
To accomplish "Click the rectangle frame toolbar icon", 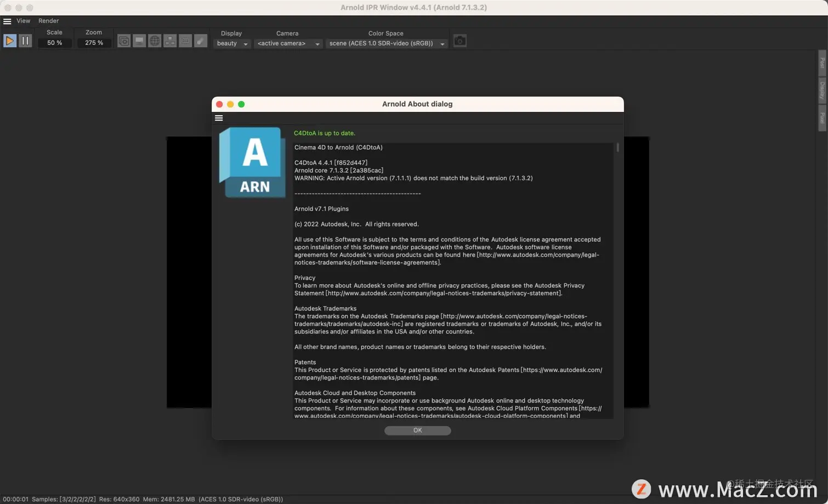I will pyautogui.click(x=185, y=41).
